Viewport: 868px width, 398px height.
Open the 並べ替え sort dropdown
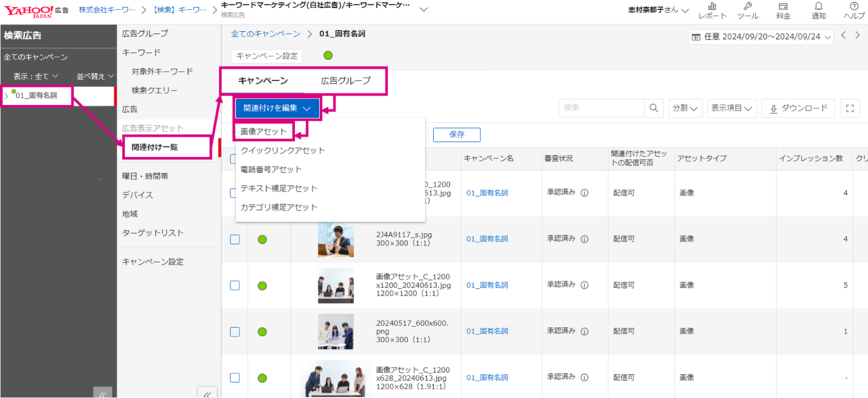tap(95, 76)
